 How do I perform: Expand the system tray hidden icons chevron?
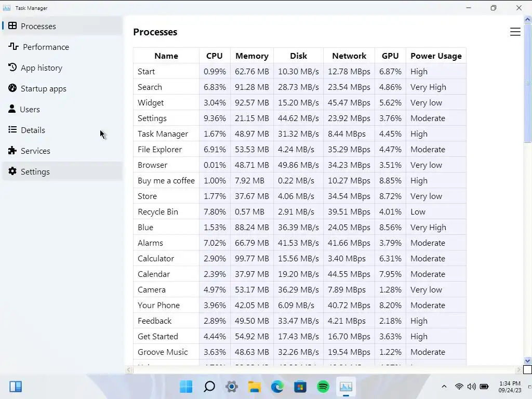(x=444, y=387)
